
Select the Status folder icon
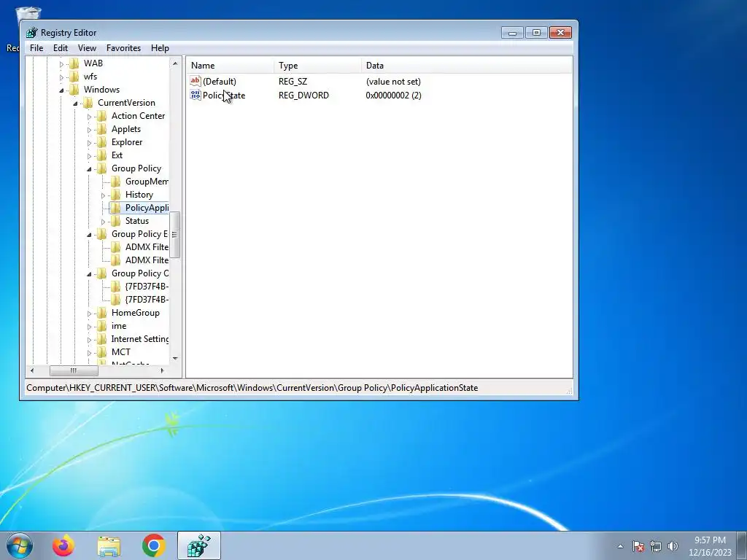(115, 221)
